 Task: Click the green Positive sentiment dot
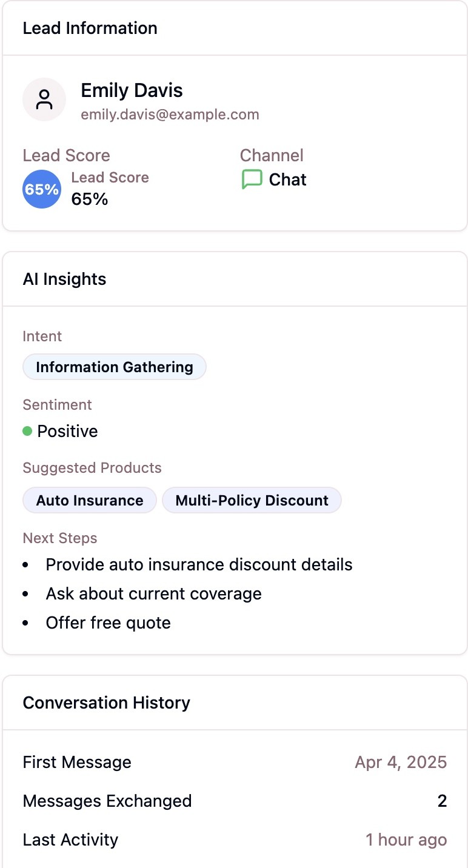tap(27, 431)
